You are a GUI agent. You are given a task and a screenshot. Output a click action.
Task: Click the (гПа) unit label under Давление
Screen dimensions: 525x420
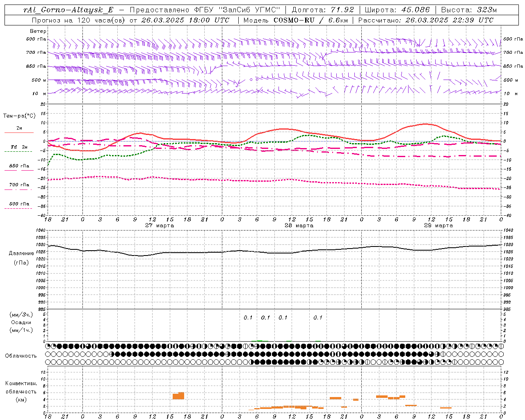[21, 262]
